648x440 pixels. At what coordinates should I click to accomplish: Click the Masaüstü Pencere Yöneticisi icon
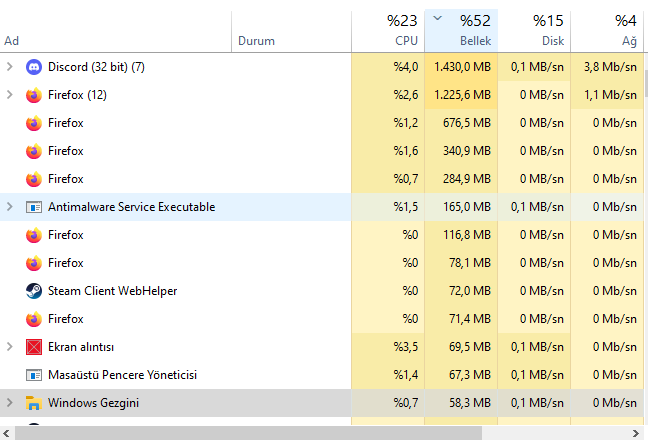(x=33, y=375)
